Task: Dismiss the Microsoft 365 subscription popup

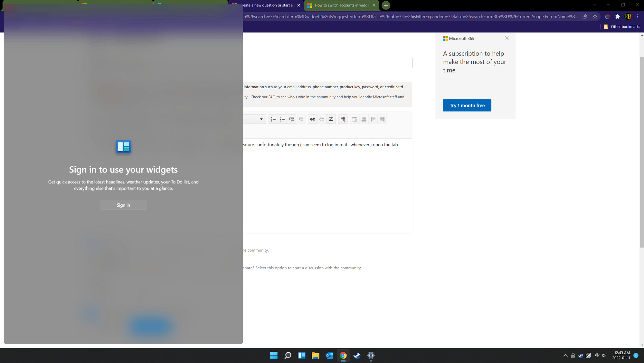Action: 507,38
